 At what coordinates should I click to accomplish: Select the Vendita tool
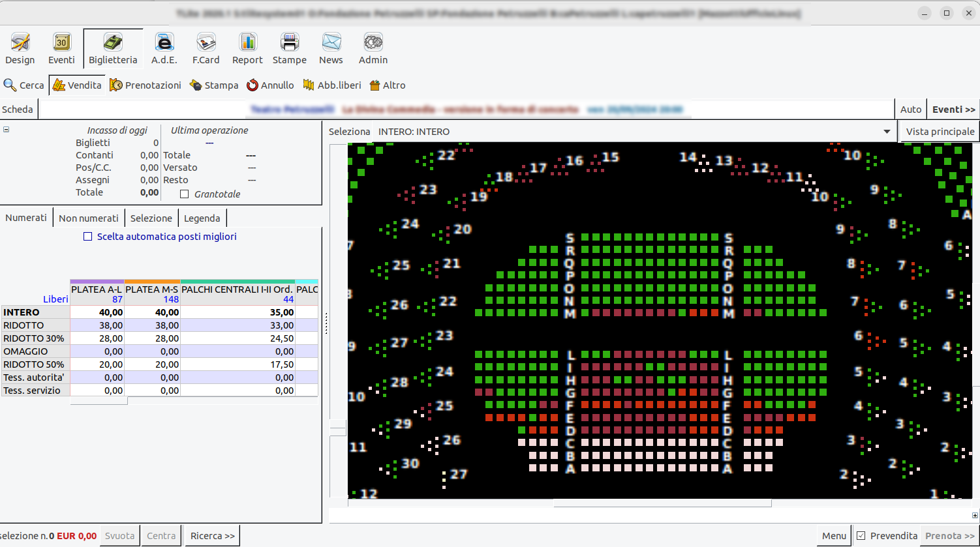[77, 85]
